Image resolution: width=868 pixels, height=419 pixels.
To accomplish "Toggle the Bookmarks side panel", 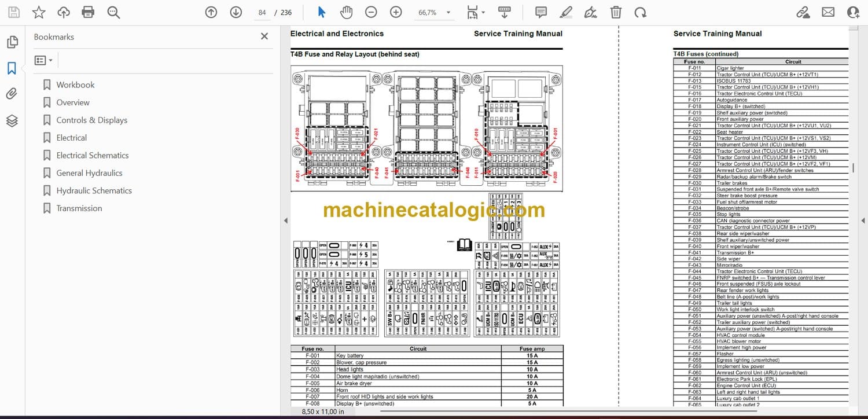I will (x=12, y=68).
